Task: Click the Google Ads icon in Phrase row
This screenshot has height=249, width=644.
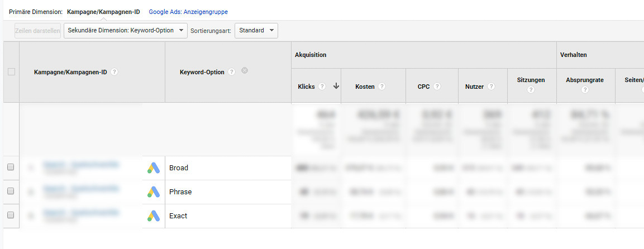Action: pyautogui.click(x=154, y=192)
